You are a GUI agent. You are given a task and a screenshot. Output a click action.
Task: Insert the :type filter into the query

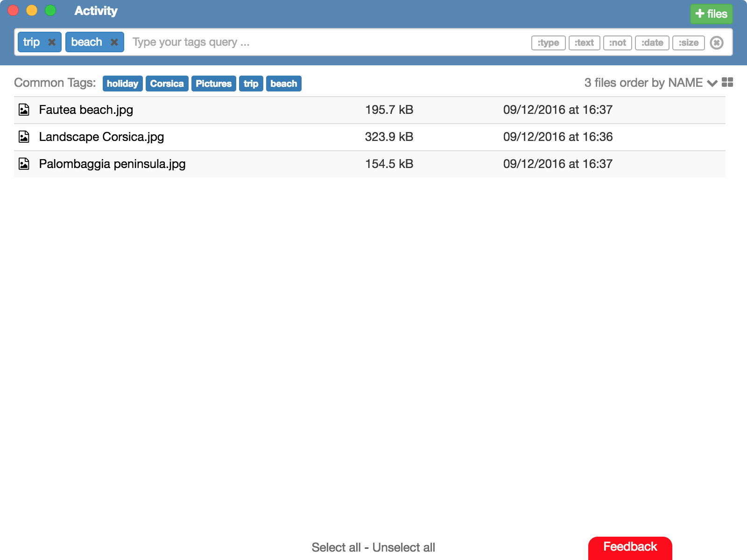click(x=548, y=42)
